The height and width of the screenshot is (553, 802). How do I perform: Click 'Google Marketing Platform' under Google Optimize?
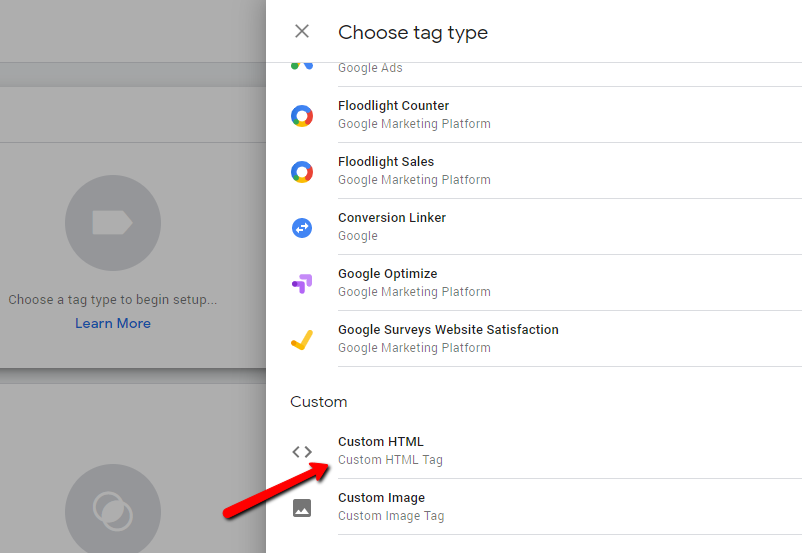414,292
